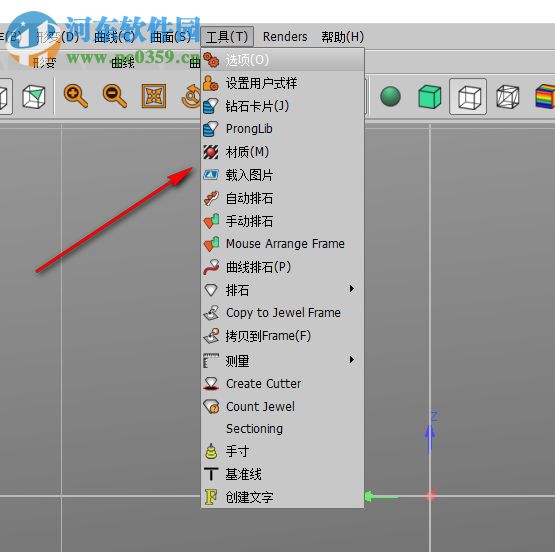Select Sectioning menu entry
This screenshot has height=552, width=555.
(282, 429)
